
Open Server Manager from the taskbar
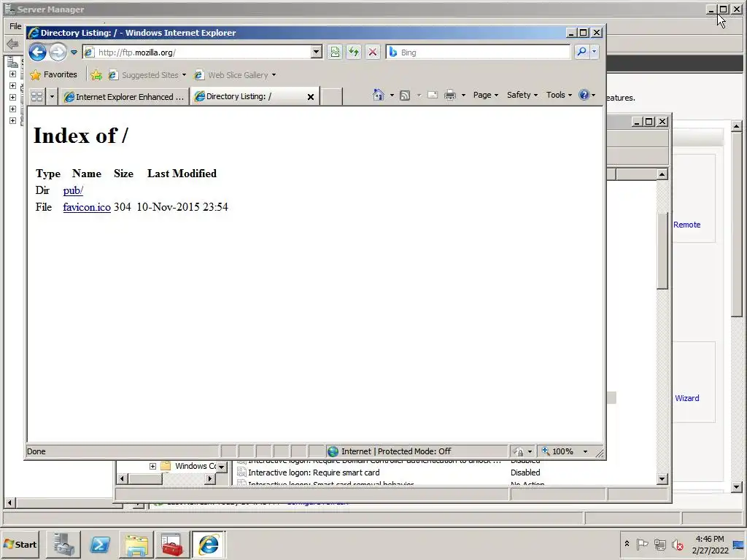coord(63,545)
